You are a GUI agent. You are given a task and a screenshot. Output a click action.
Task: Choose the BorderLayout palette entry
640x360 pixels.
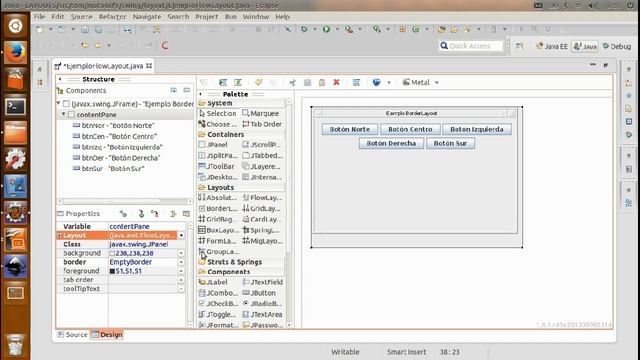(218, 208)
